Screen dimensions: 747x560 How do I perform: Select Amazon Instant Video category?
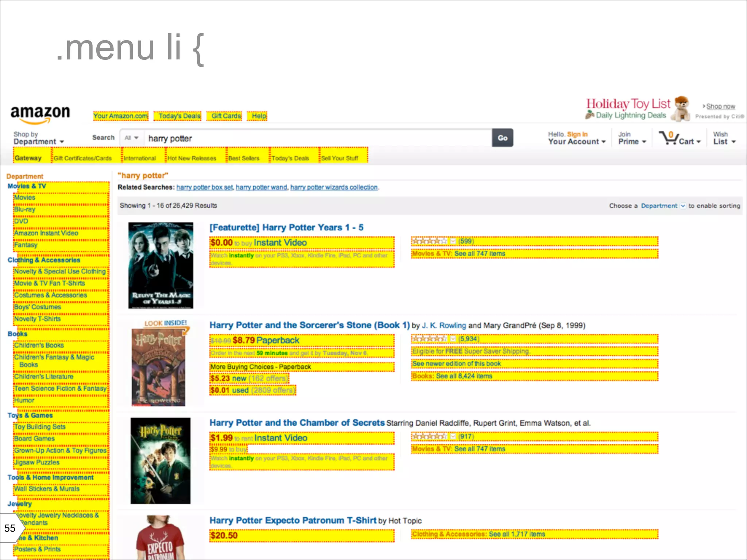[46, 233]
